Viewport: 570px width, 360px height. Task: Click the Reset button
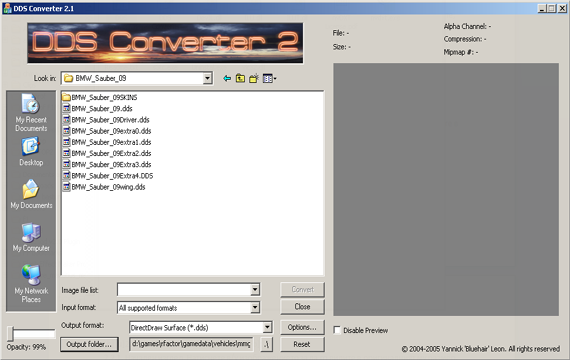coord(302,344)
